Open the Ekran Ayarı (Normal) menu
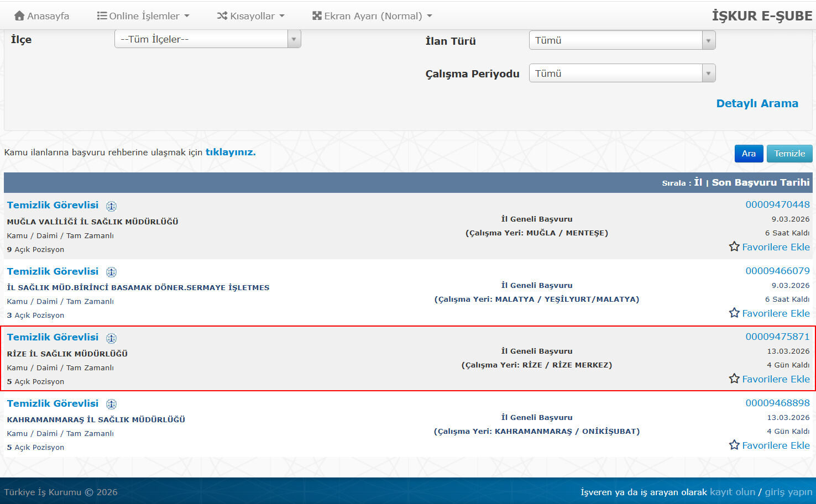The height and width of the screenshot is (504, 816). pos(372,16)
